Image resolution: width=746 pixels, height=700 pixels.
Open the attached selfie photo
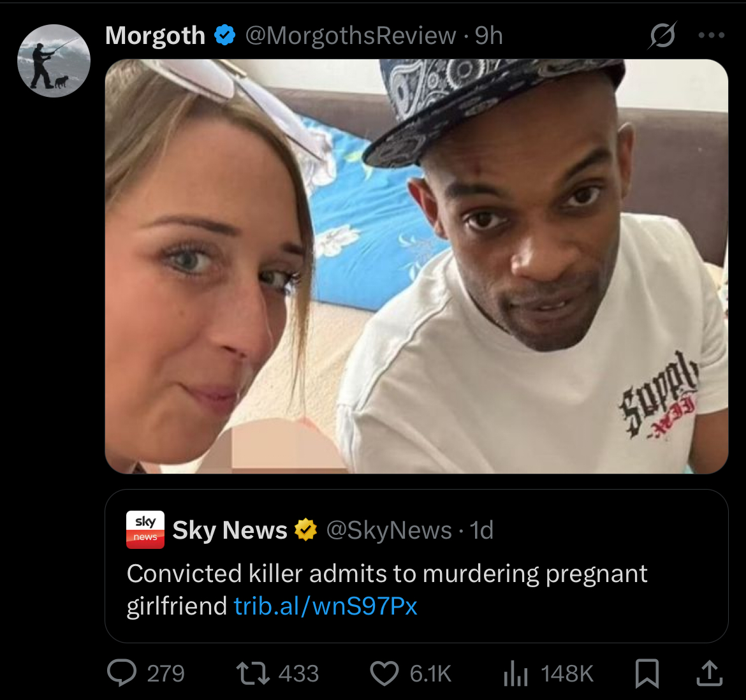(416, 266)
